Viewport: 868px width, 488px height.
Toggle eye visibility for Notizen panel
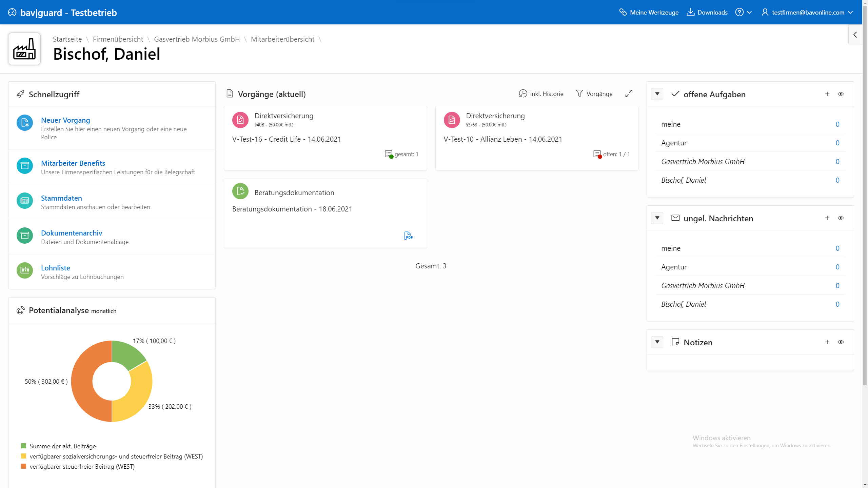pyautogui.click(x=841, y=342)
